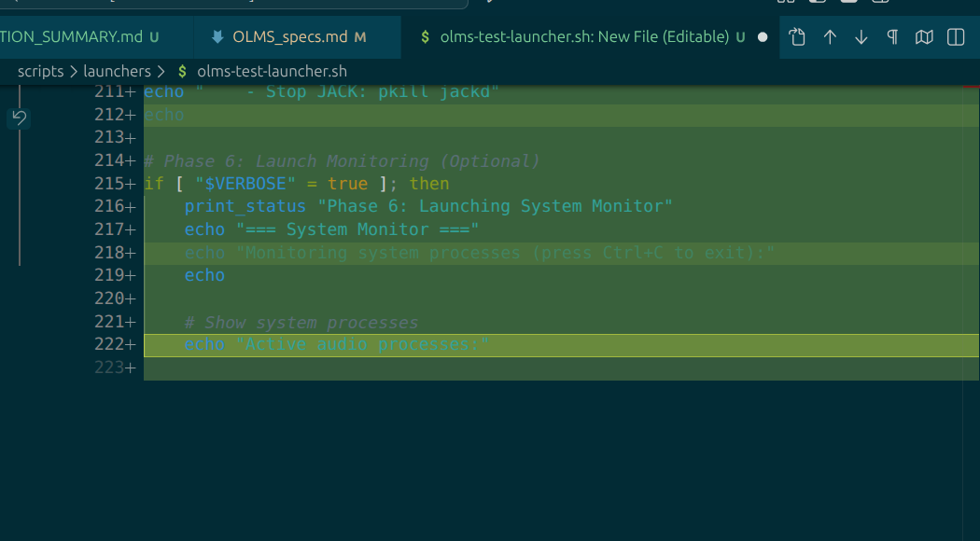980x541 pixels.
Task: Jump to next change with down arrow
Action: click(861, 37)
